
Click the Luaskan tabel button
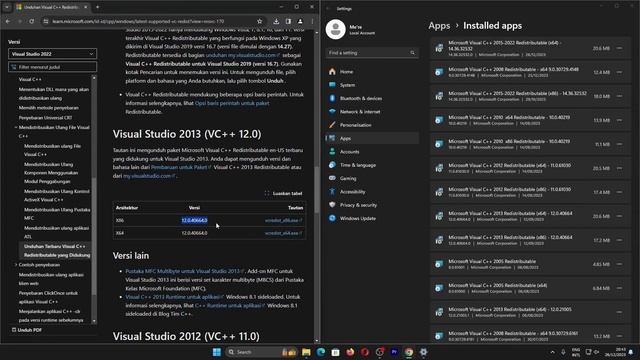283,193
